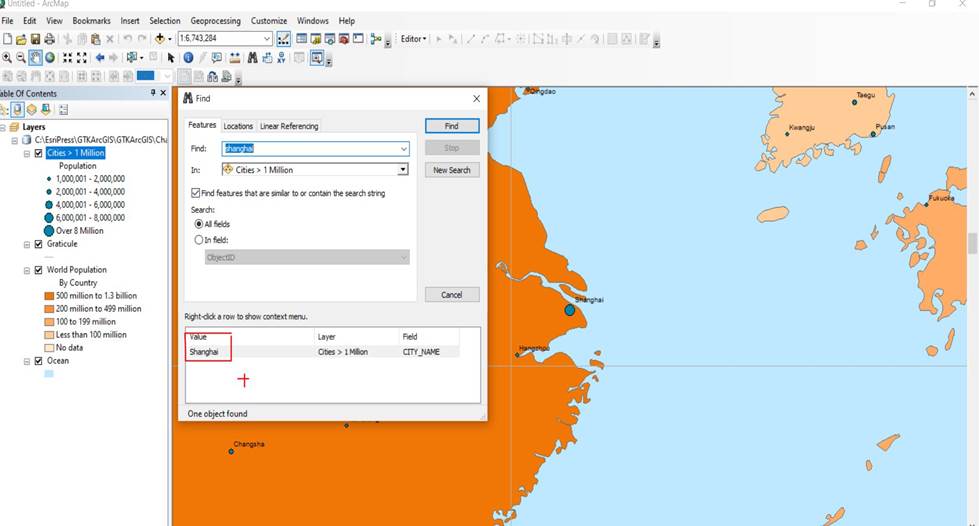Activate the Identify tool
Viewport: 979px width, 526px height.
click(189, 57)
